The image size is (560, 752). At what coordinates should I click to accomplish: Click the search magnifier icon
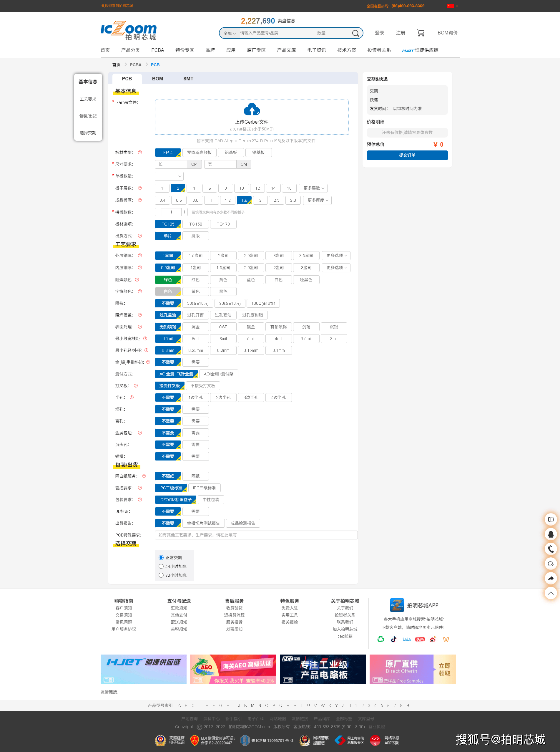[355, 33]
